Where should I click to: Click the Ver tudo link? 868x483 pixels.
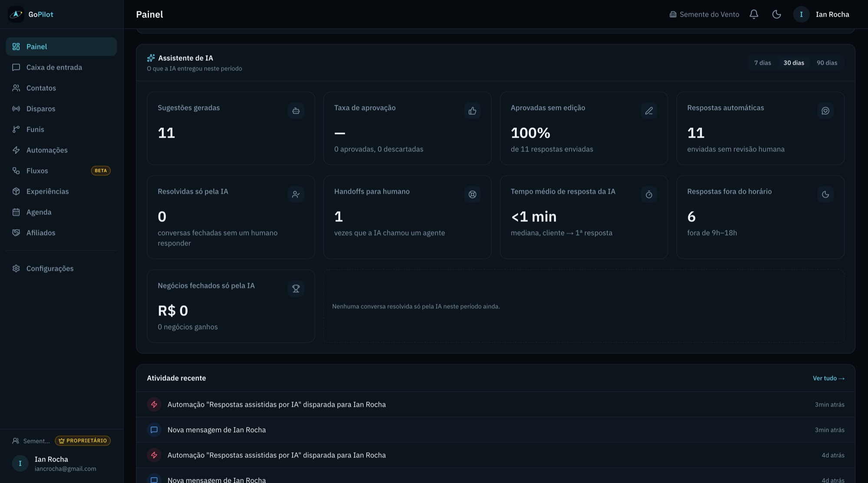point(829,378)
